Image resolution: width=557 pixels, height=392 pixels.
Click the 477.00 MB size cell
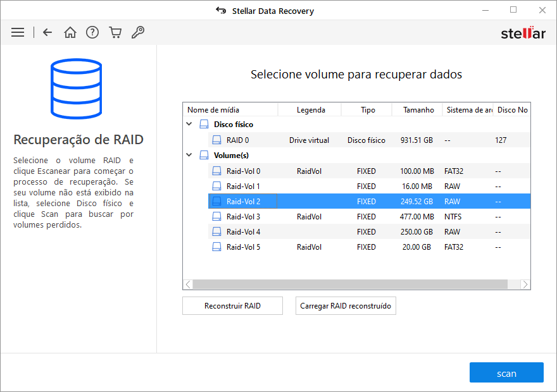coord(417,216)
